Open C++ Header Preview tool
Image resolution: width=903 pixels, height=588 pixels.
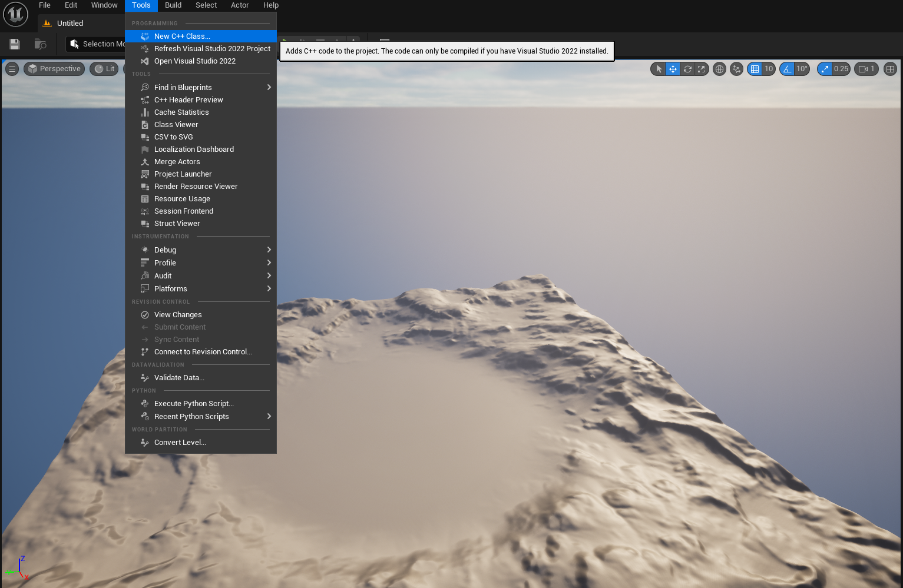[201, 100]
